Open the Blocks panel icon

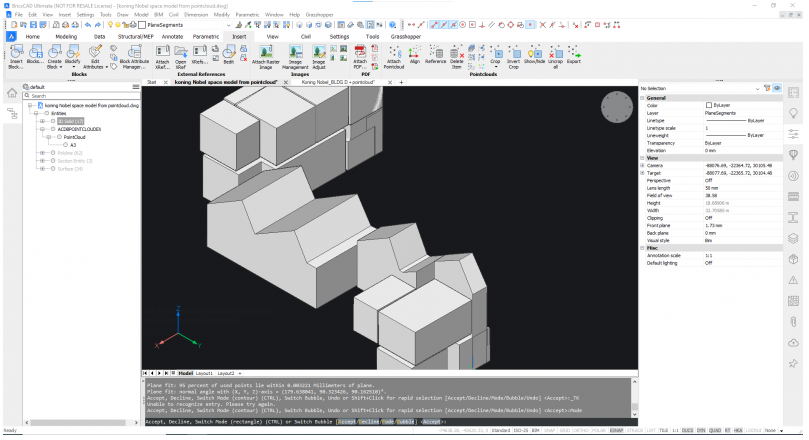35,54
